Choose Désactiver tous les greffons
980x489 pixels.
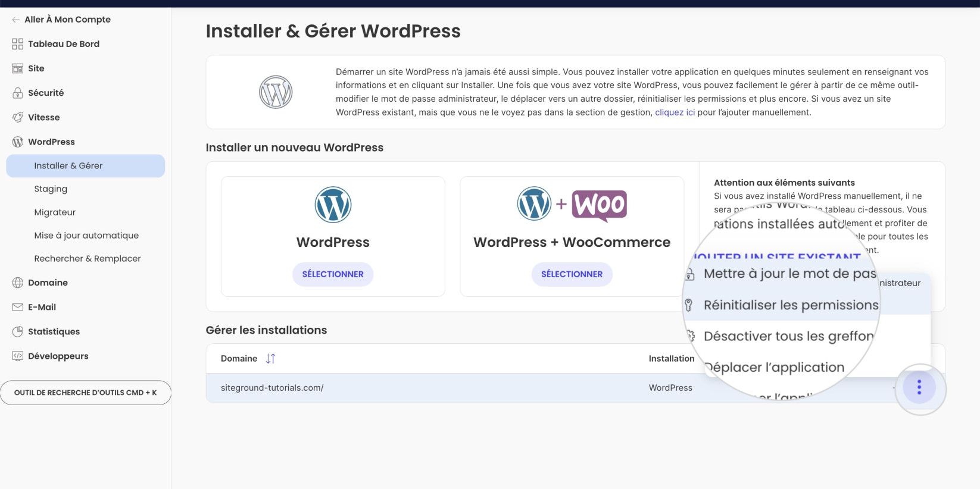pyautogui.click(x=788, y=336)
